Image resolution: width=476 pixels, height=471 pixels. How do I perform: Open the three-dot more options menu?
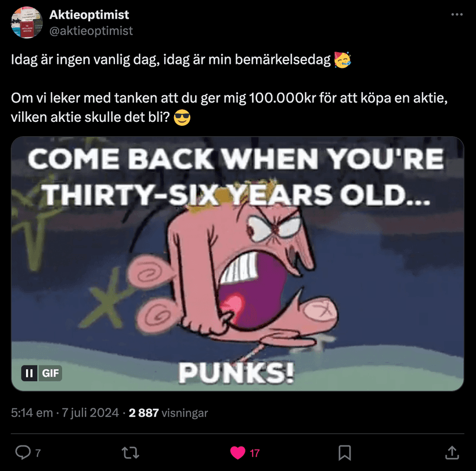(457, 15)
